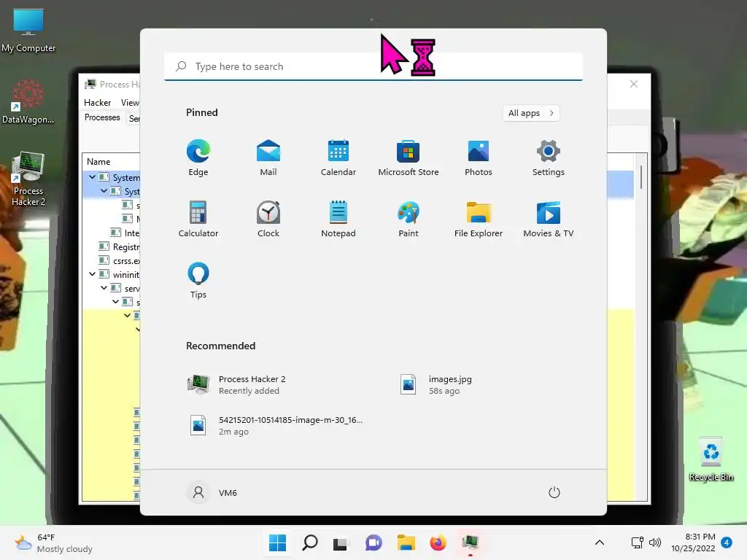Open volume control in system tray
The image size is (747, 560).
pos(655,542)
